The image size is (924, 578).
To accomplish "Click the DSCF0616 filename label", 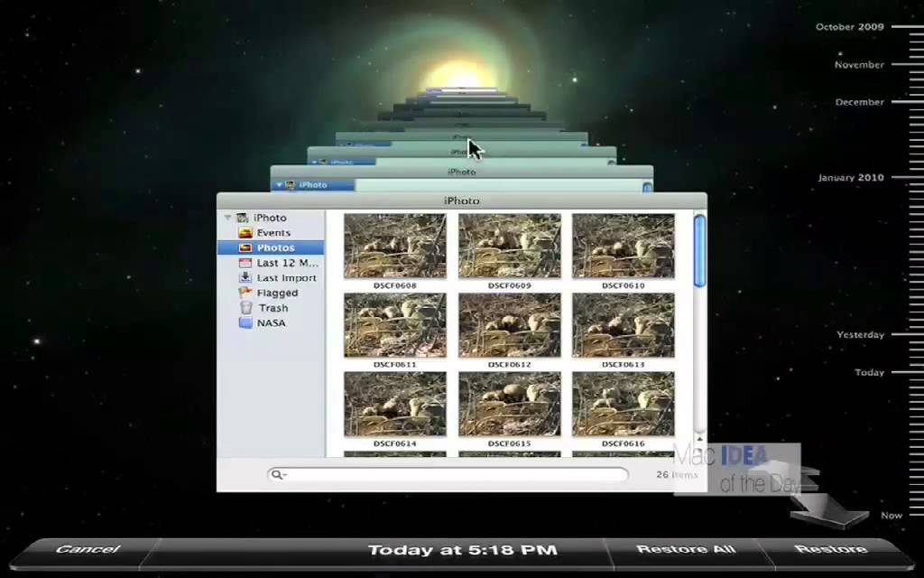I will (623, 443).
